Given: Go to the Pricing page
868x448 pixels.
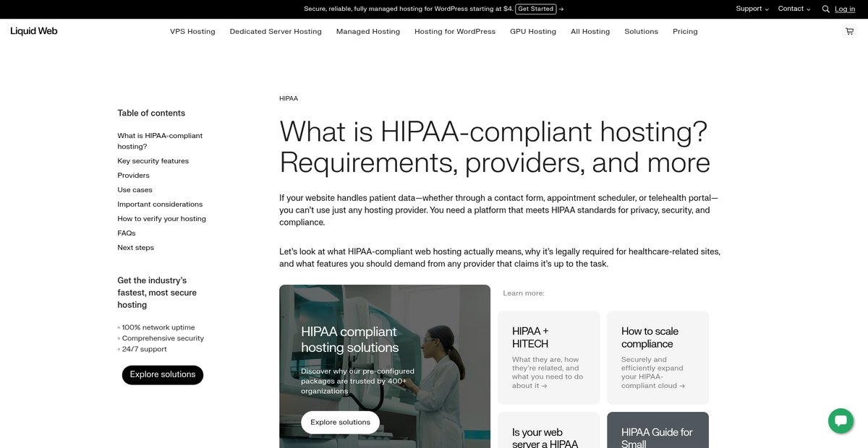Looking at the screenshot, I should tap(685, 32).
